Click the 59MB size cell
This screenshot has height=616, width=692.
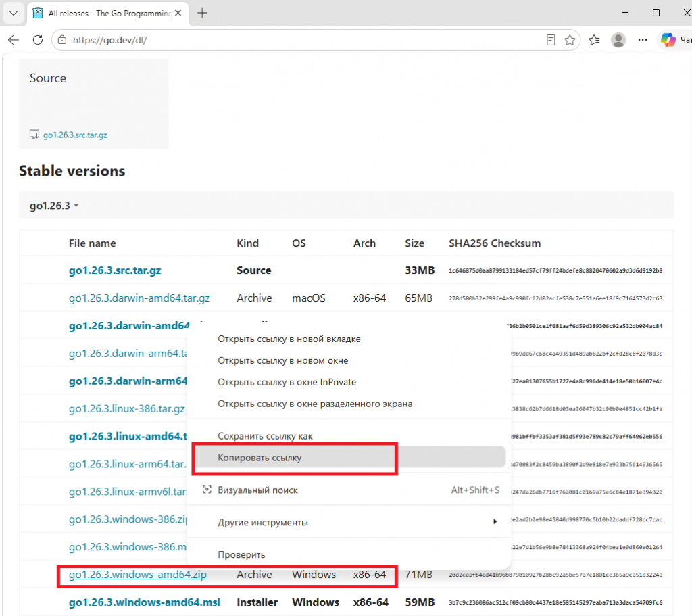420,602
